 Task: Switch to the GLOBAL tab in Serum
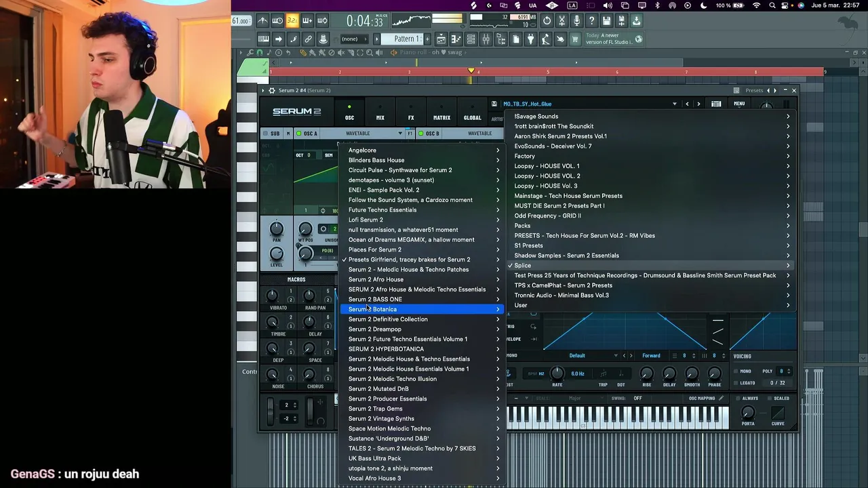click(x=472, y=113)
